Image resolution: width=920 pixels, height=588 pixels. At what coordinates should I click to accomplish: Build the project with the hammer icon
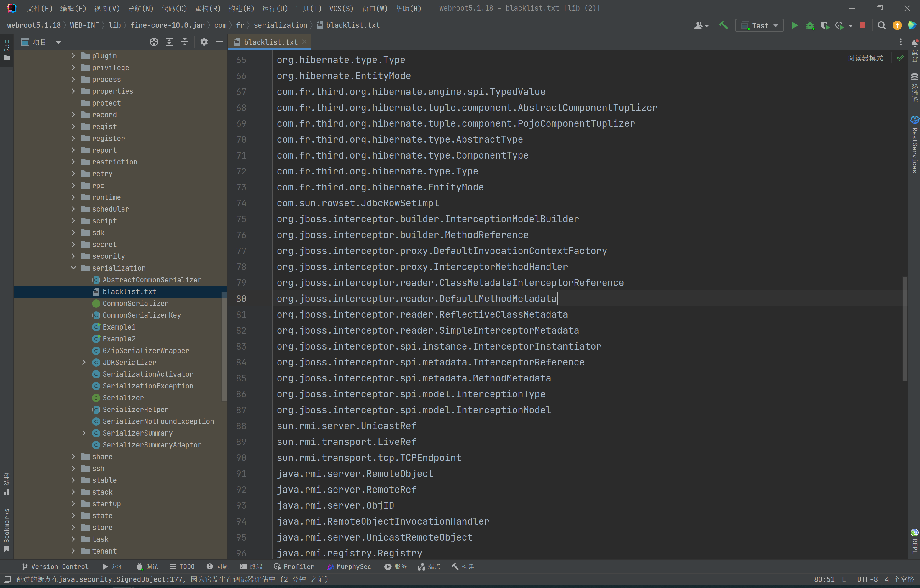tap(723, 26)
